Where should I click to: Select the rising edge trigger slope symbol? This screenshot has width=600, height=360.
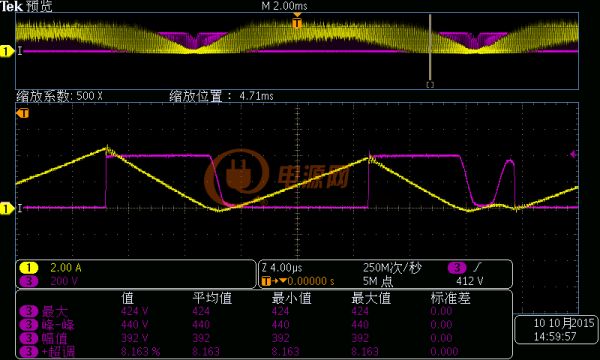pos(478,268)
